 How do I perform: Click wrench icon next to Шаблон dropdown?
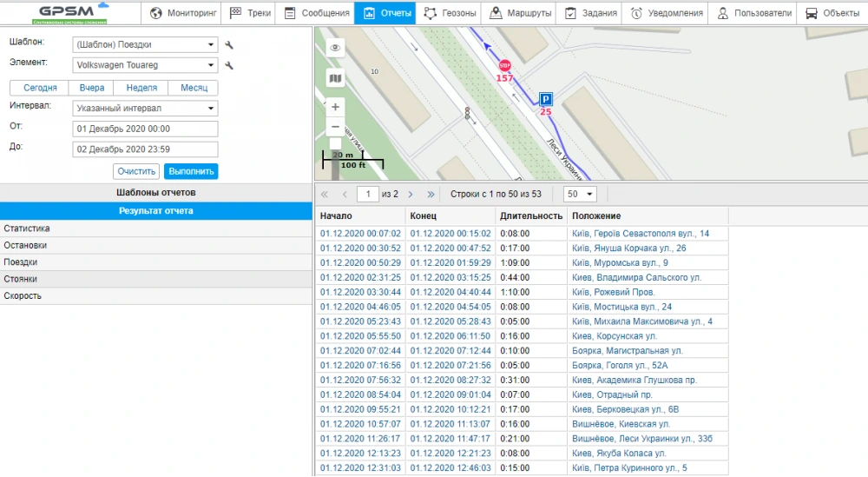pos(229,45)
